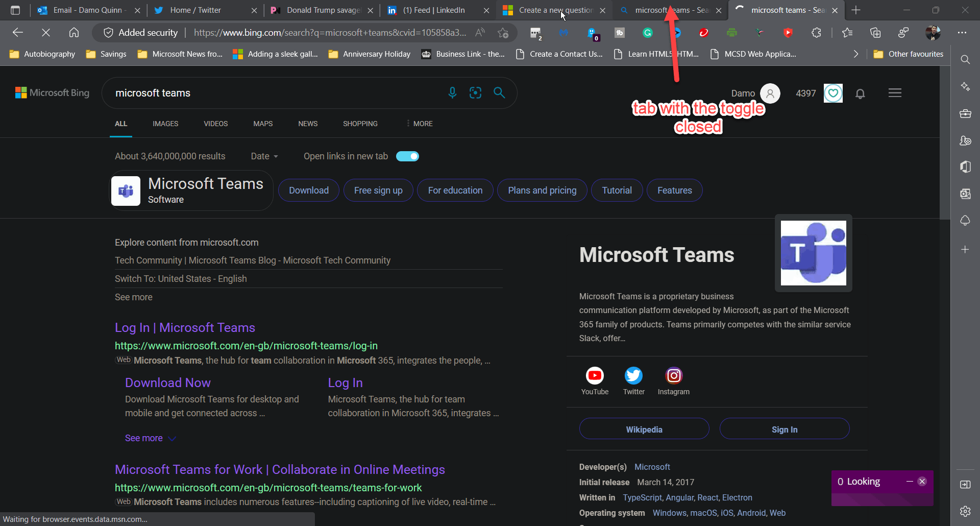Screen dimensions: 980x526
Task: Open Microsoft Teams YouTube profile icon
Action: (x=595, y=376)
